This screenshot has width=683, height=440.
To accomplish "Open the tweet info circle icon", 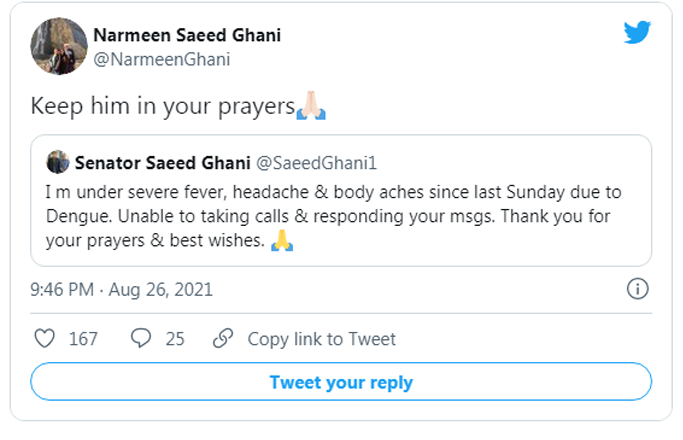I will click(637, 289).
